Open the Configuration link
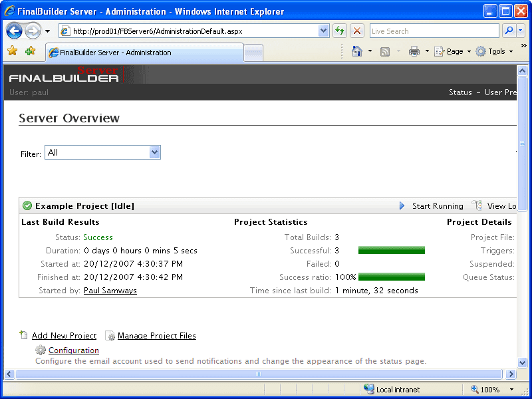Screen dimensions: 532x399 [74, 350]
